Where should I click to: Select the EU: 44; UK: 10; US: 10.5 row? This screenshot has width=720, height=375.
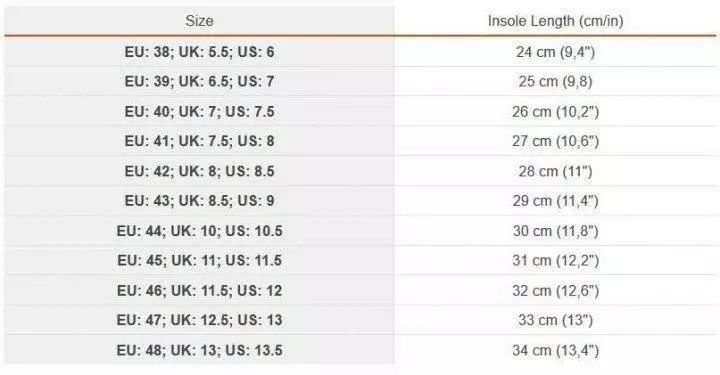(x=360, y=230)
